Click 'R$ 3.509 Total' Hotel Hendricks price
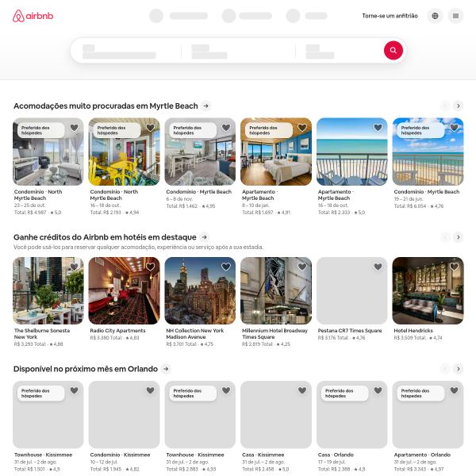 click(410, 338)
